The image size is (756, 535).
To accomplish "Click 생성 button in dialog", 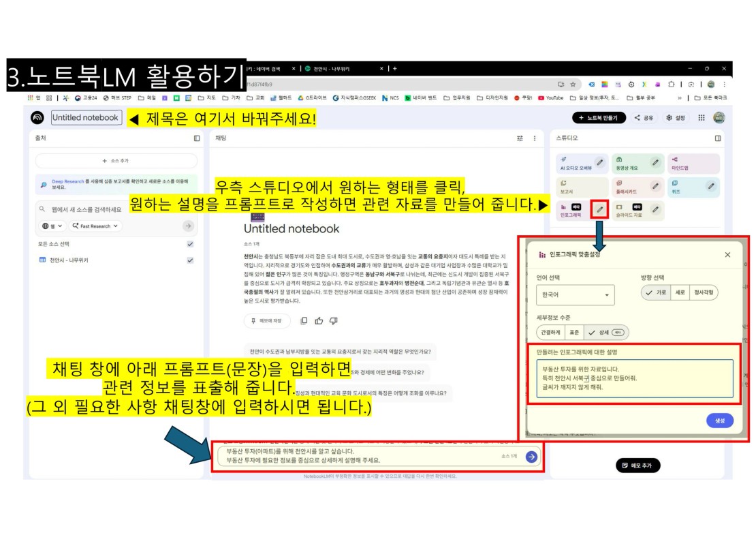I will (719, 421).
